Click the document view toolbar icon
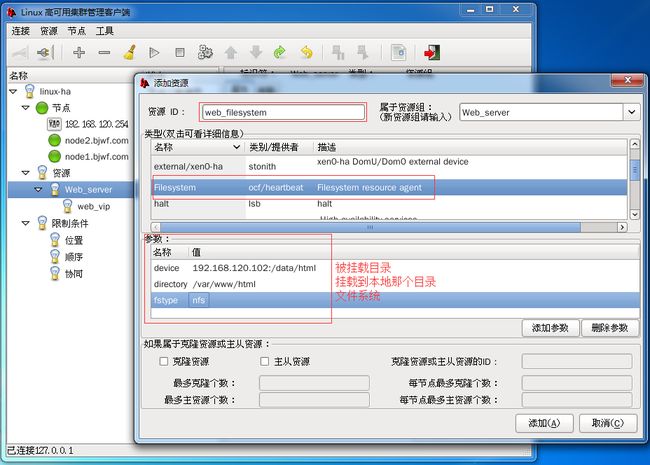650x465 pixels. 398,53
